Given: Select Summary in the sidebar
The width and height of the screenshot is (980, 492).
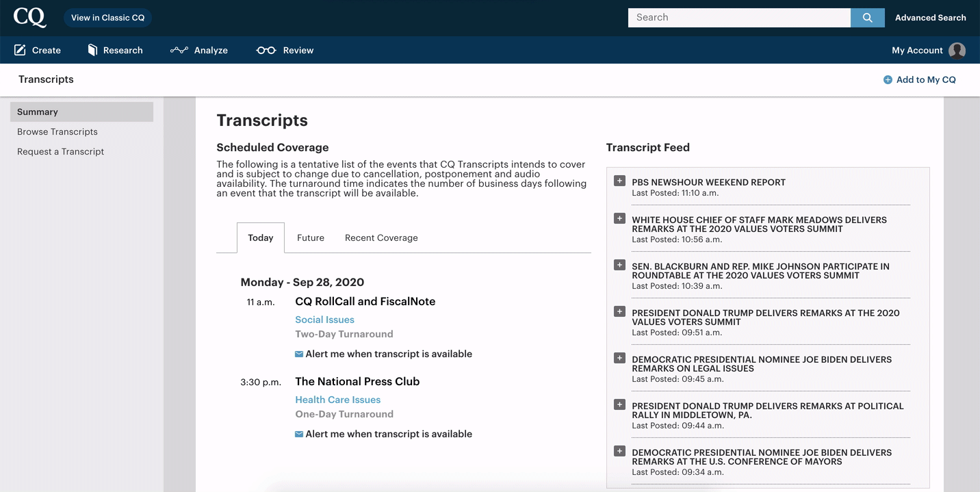Looking at the screenshot, I should (81, 112).
